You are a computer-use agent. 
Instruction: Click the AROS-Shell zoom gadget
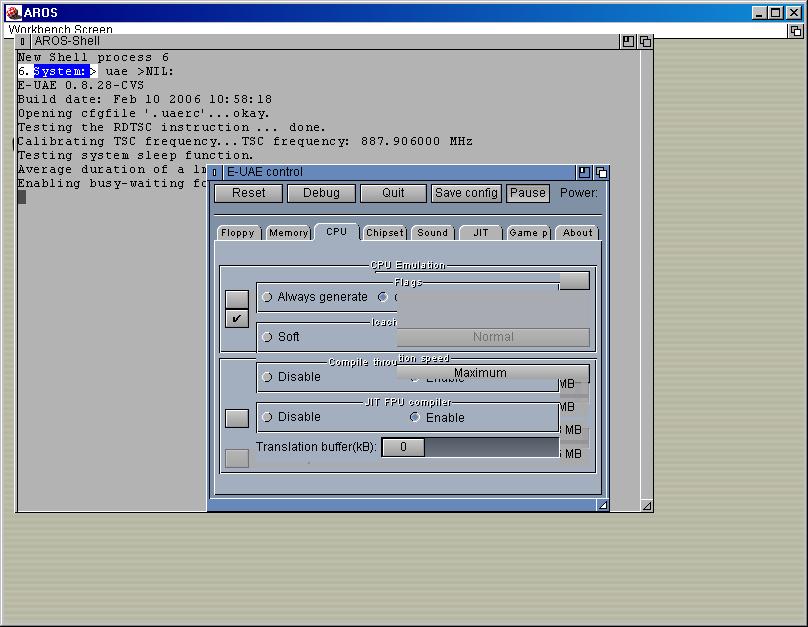coord(628,41)
